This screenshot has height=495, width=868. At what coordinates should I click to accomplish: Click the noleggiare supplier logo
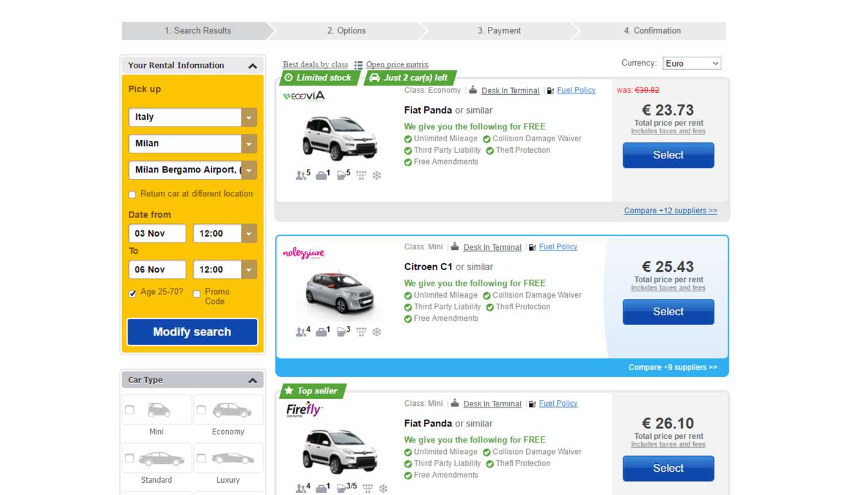(x=304, y=253)
